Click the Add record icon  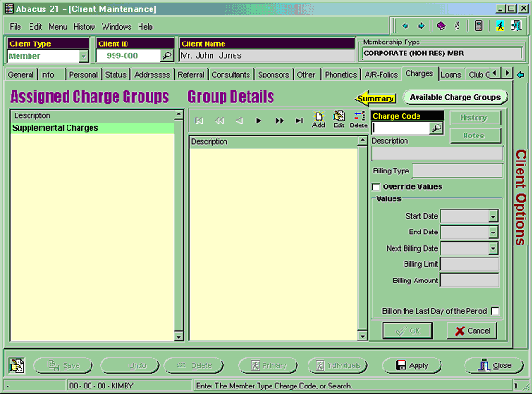[x=319, y=120]
